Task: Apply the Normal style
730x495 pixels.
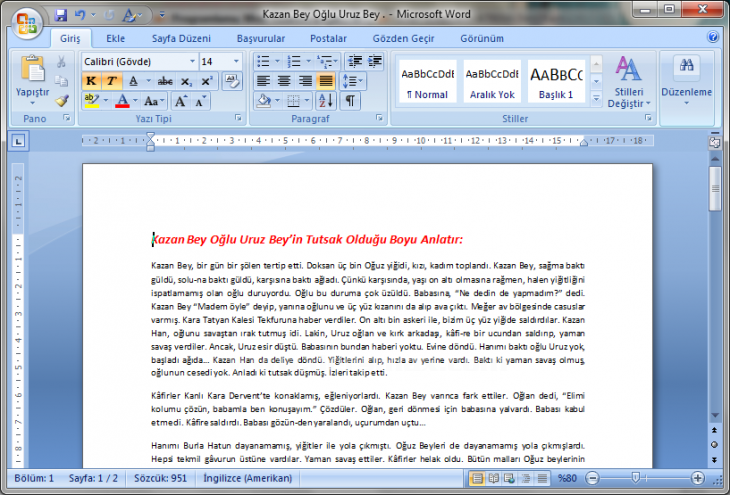Action: 427,81
